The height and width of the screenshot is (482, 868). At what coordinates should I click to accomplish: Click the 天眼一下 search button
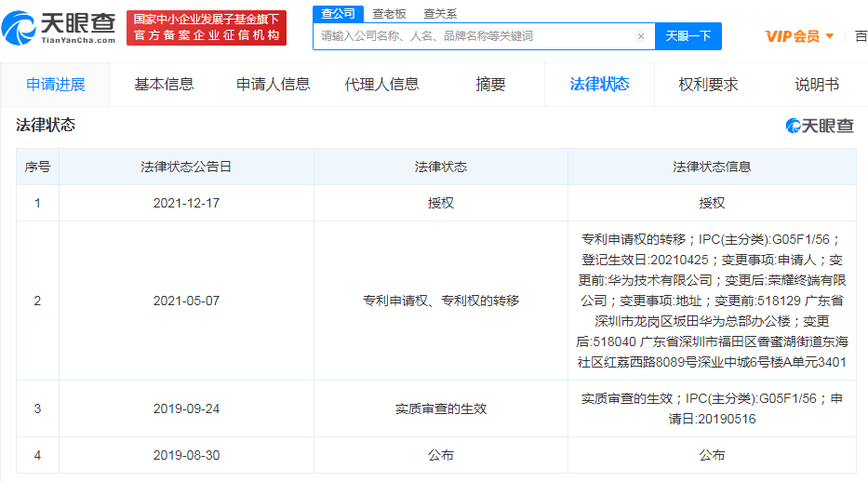click(688, 36)
